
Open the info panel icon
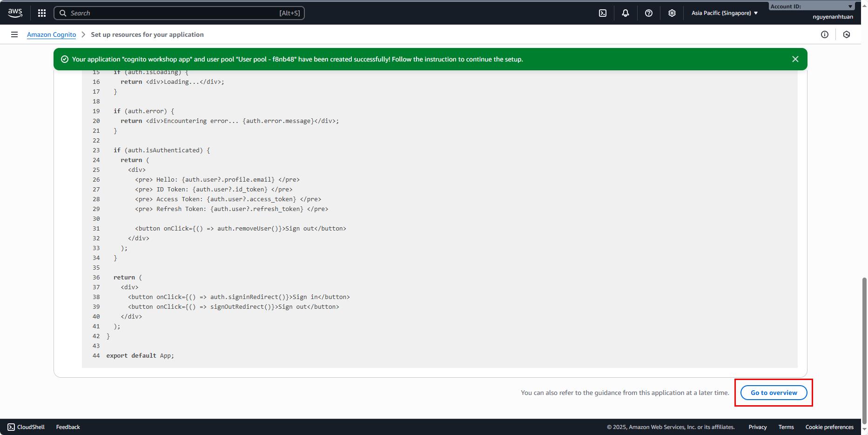click(825, 34)
